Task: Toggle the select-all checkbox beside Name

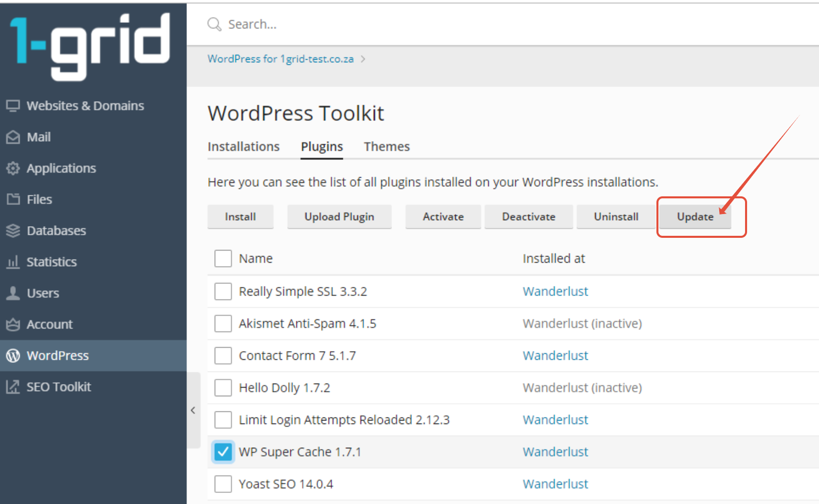Action: (x=223, y=259)
